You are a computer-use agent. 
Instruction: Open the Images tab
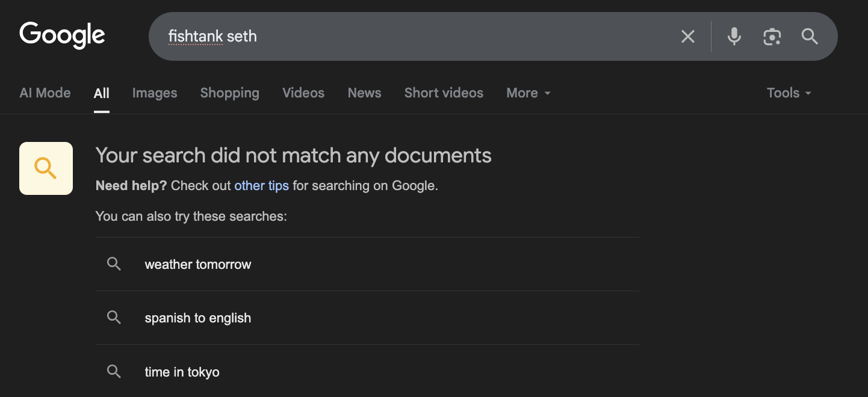pos(155,93)
